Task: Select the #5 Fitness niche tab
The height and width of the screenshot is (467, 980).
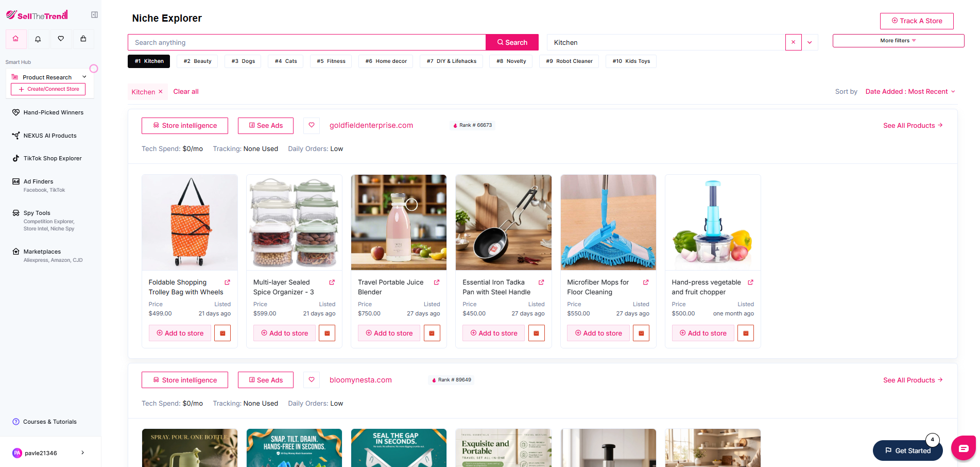Action: [331, 61]
